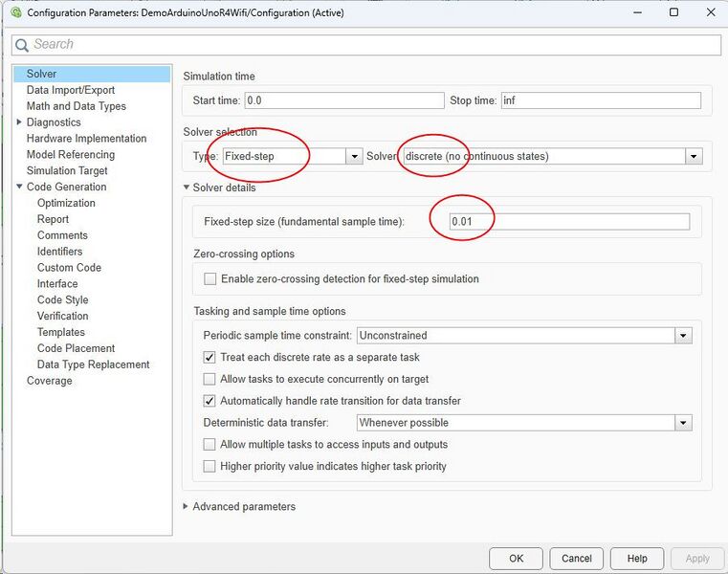Image resolution: width=728 pixels, height=574 pixels.
Task: Open Simulation Target pane
Action: click(67, 171)
